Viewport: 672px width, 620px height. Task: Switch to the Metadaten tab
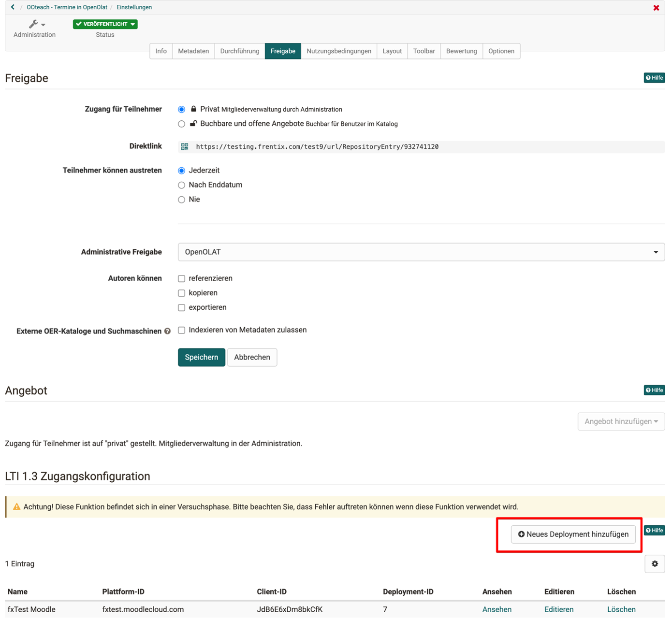(x=193, y=51)
